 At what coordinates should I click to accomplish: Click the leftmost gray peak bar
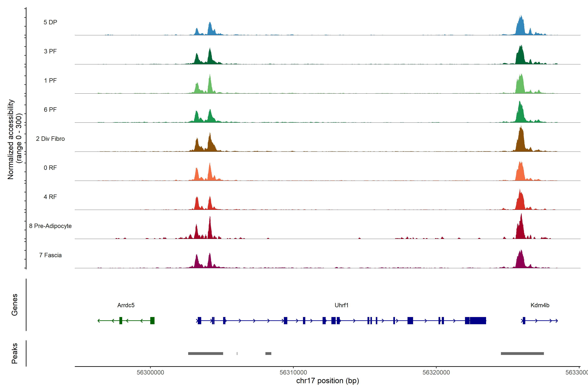(205, 353)
